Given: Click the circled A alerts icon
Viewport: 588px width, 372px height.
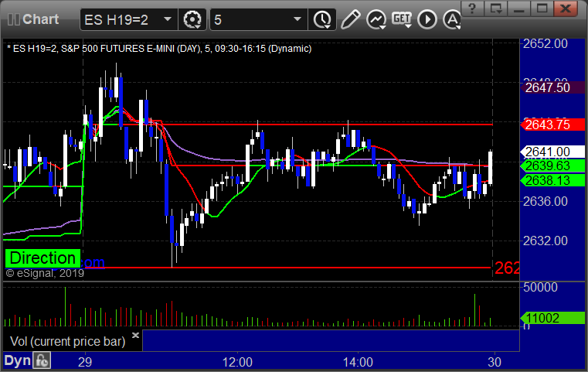Looking at the screenshot, I should pyautogui.click(x=451, y=19).
